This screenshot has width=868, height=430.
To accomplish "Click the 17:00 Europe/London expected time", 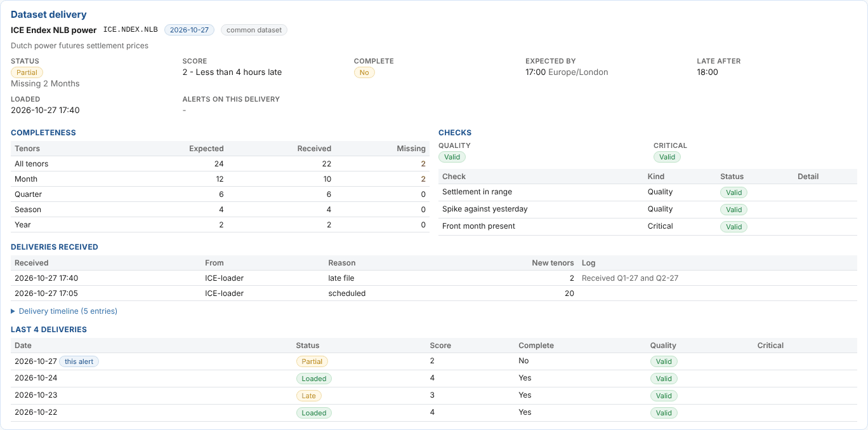I will pyautogui.click(x=567, y=72).
